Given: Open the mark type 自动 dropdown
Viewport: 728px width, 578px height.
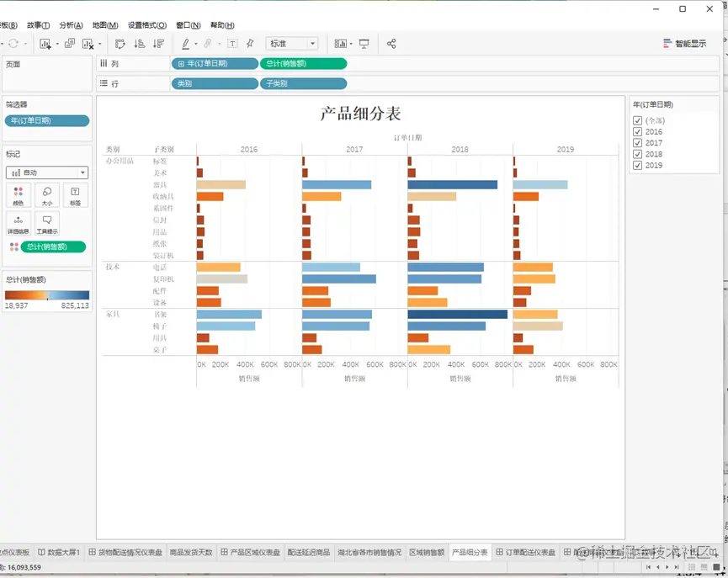Looking at the screenshot, I should tap(47, 172).
